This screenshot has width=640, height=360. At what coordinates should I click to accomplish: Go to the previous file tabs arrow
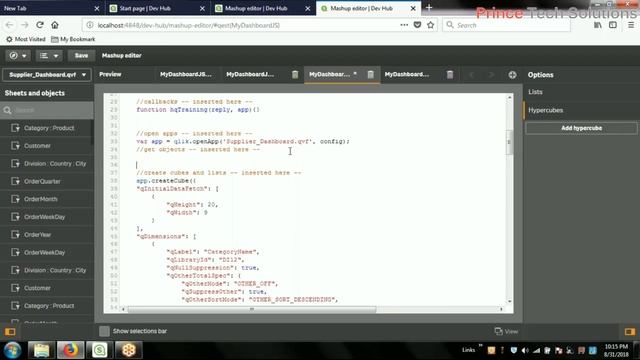click(471, 75)
